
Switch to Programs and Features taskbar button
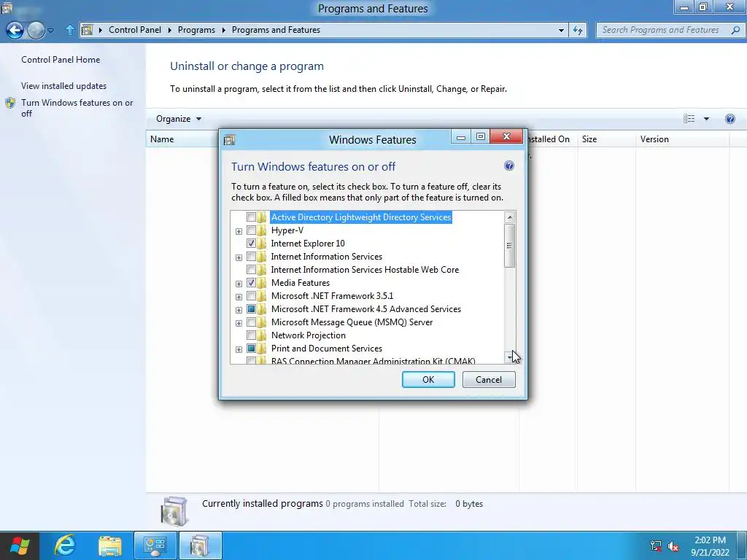point(200,545)
